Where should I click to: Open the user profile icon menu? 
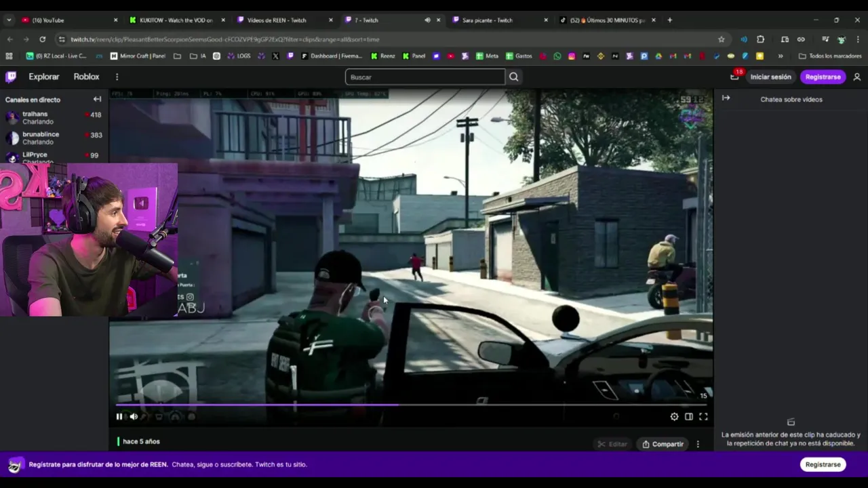point(857,77)
